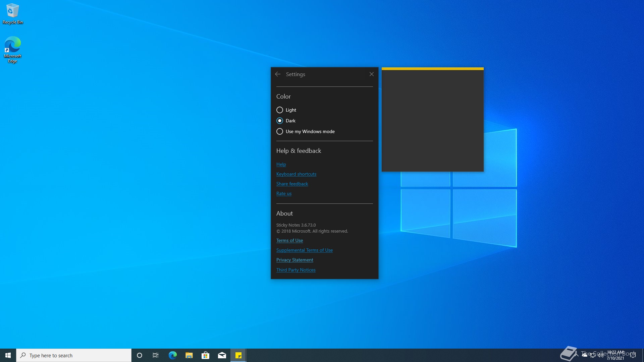Close the Sticky Notes Settings panel
Viewport: 644px width, 362px height.
(371, 74)
